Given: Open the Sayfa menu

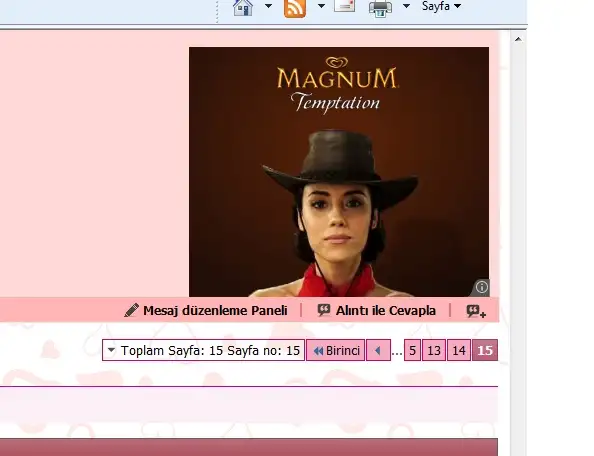Looking at the screenshot, I should tap(442, 6).
